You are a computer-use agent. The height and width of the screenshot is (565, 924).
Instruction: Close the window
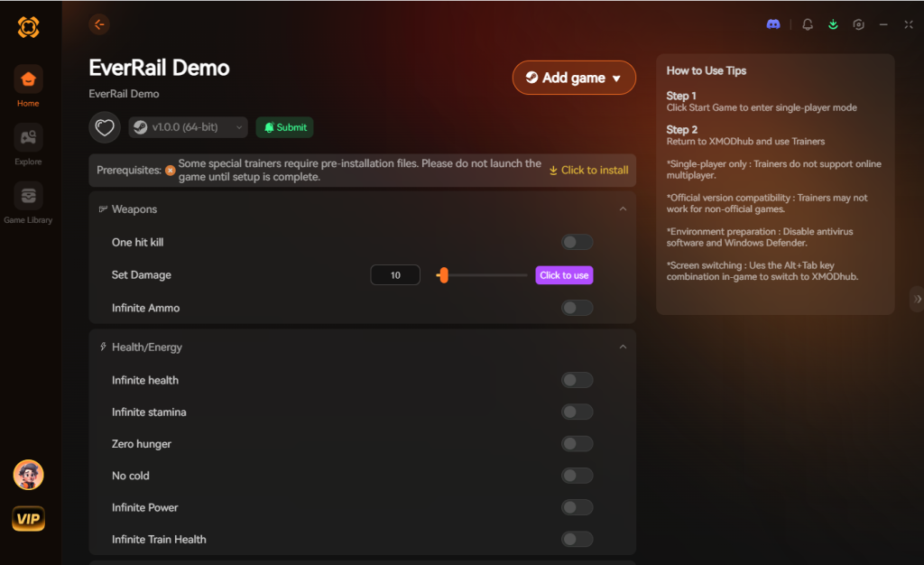[x=909, y=24]
